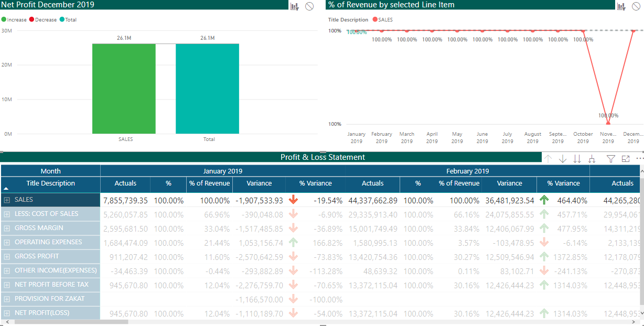644x326 pixels.
Task: Click the Month header cell
Action: pos(50,171)
